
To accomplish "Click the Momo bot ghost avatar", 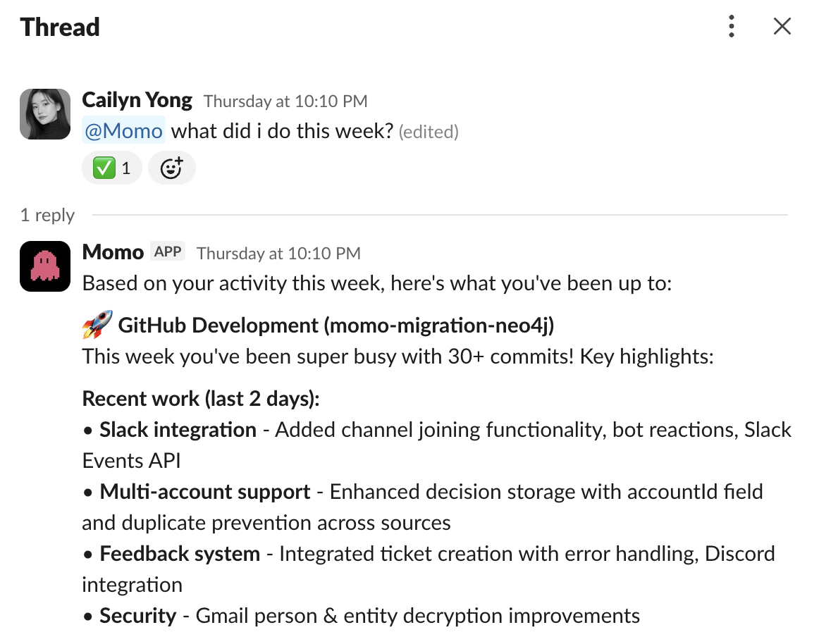I will coord(44,266).
